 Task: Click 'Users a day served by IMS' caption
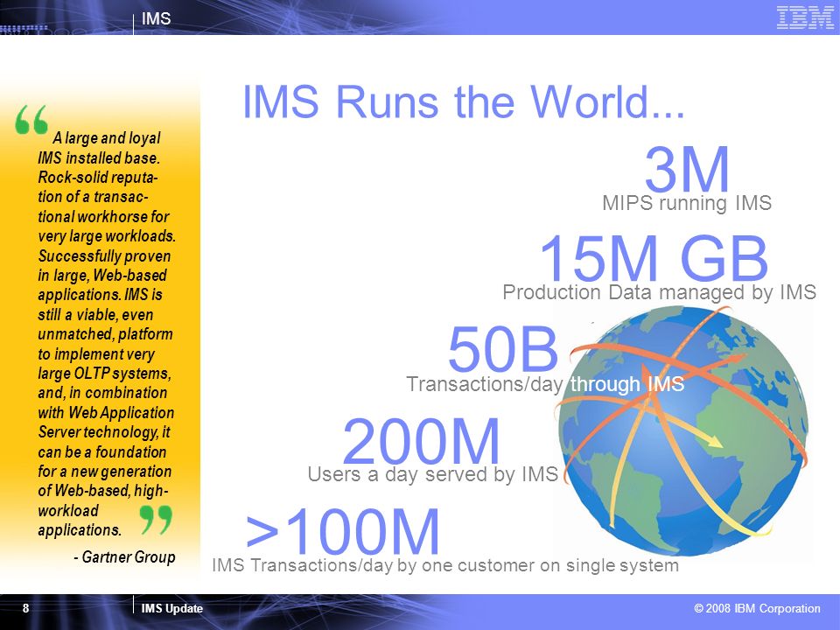(x=433, y=474)
